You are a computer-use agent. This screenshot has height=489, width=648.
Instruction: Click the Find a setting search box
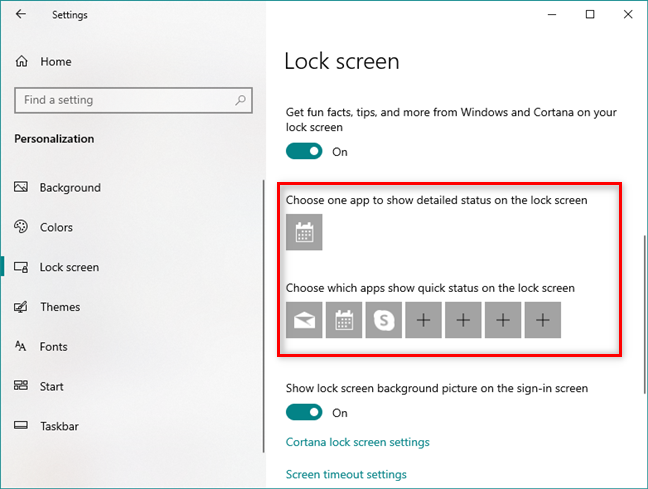[x=120, y=100]
